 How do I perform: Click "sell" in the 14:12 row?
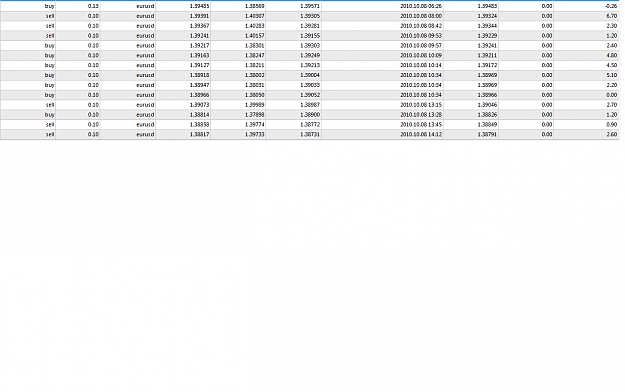(x=50, y=134)
